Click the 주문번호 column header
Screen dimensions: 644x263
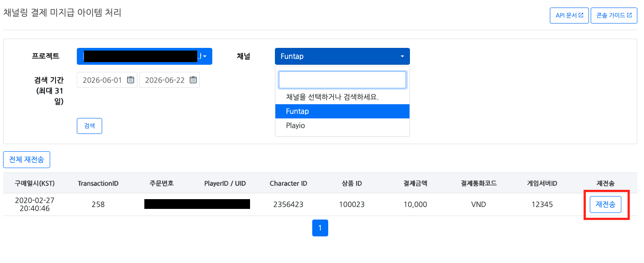[x=162, y=183]
